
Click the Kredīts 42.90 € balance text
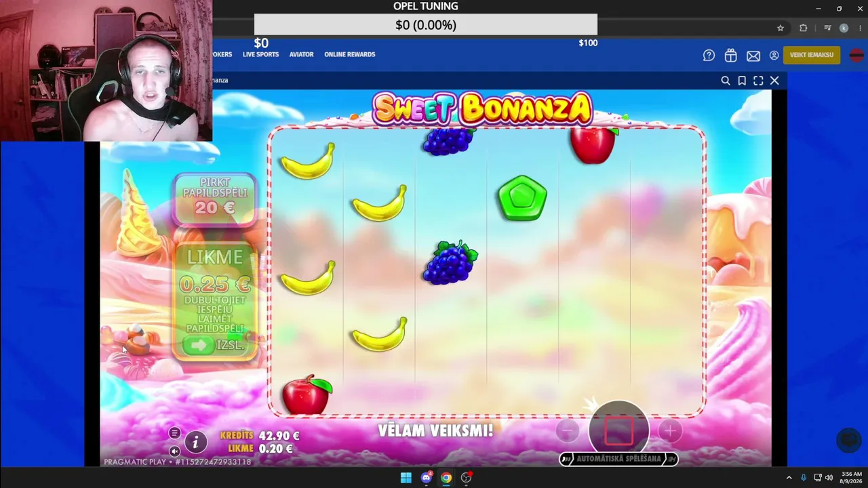pos(260,436)
